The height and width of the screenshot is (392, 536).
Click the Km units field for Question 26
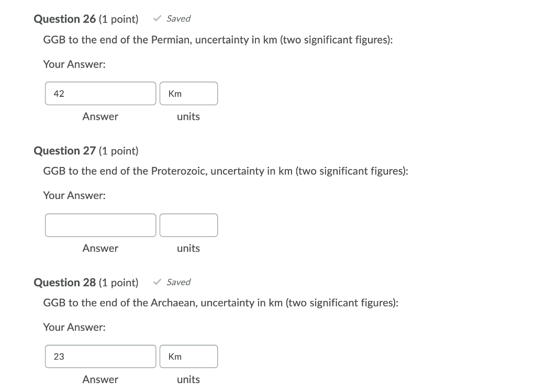188,93
